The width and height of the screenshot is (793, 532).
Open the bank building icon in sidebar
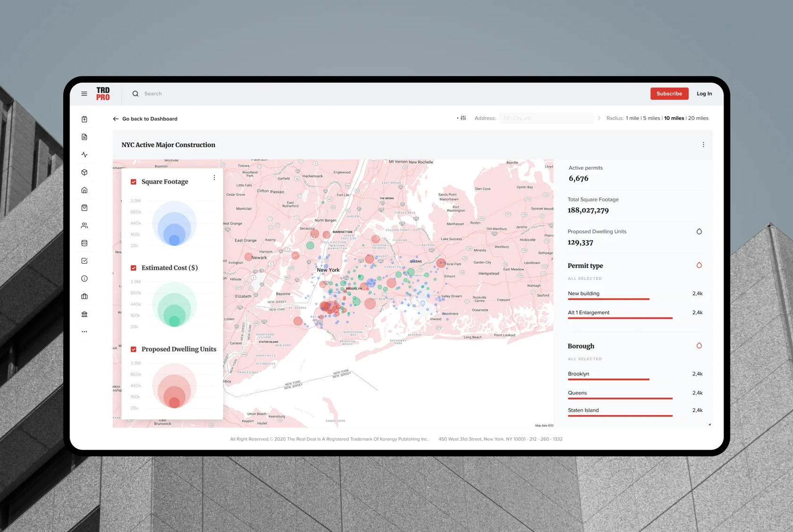click(x=84, y=314)
